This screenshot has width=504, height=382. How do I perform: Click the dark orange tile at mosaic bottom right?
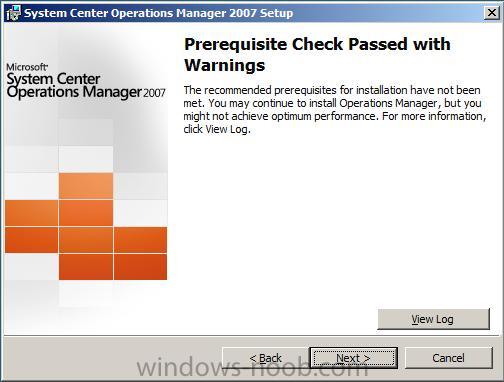(x=140, y=267)
